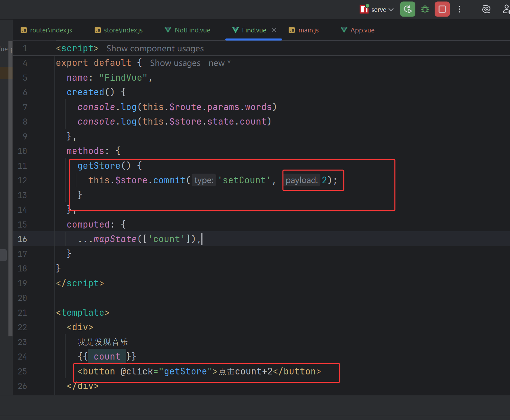Click line number 25 in gutter

(22, 371)
